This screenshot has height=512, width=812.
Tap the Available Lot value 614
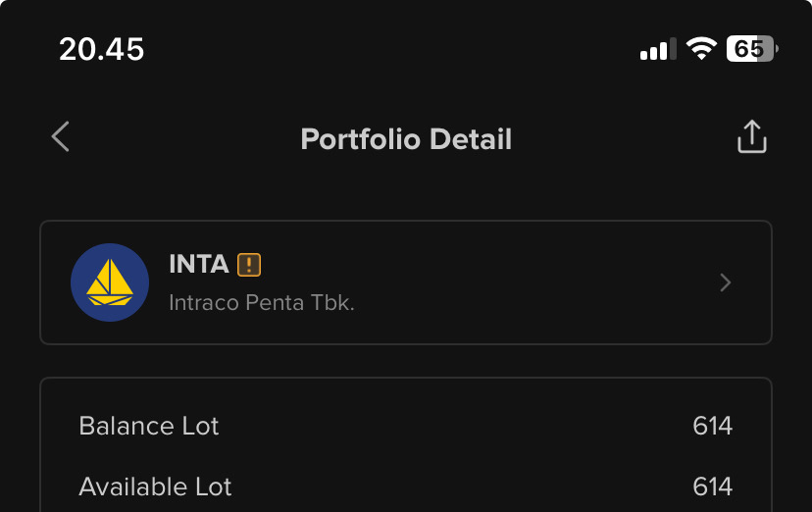click(x=712, y=486)
